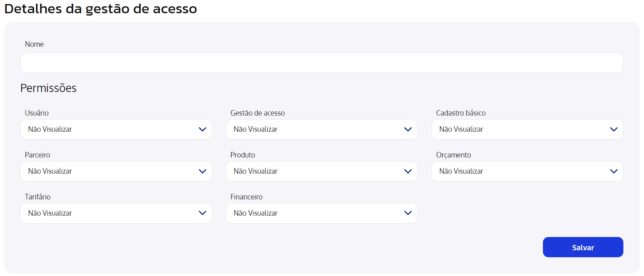This screenshot has width=644, height=276.
Task: Expand the Gestão de acesso dropdown
Action: point(322,129)
